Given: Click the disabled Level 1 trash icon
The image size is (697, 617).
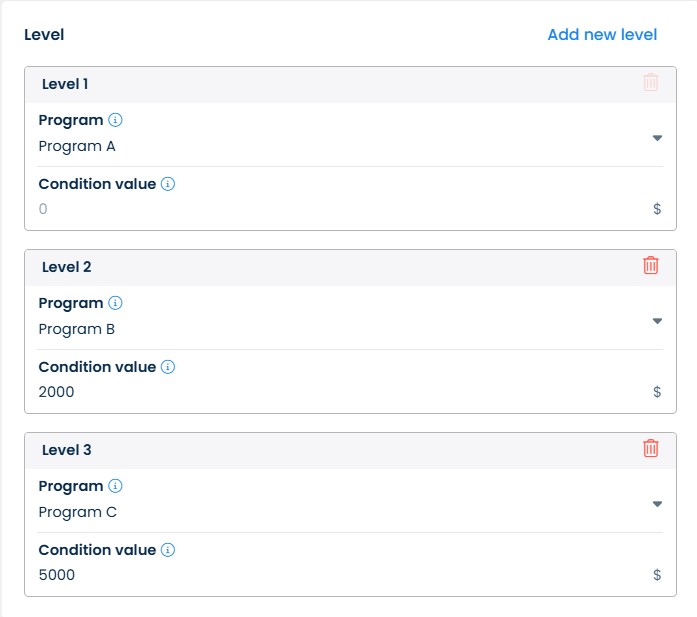Looking at the screenshot, I should [x=651, y=82].
